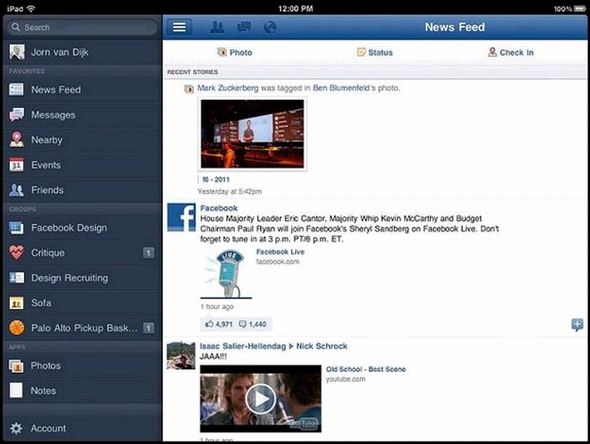Click the Friends silhouettes icon
The image size is (590, 444).
pyautogui.click(x=17, y=190)
